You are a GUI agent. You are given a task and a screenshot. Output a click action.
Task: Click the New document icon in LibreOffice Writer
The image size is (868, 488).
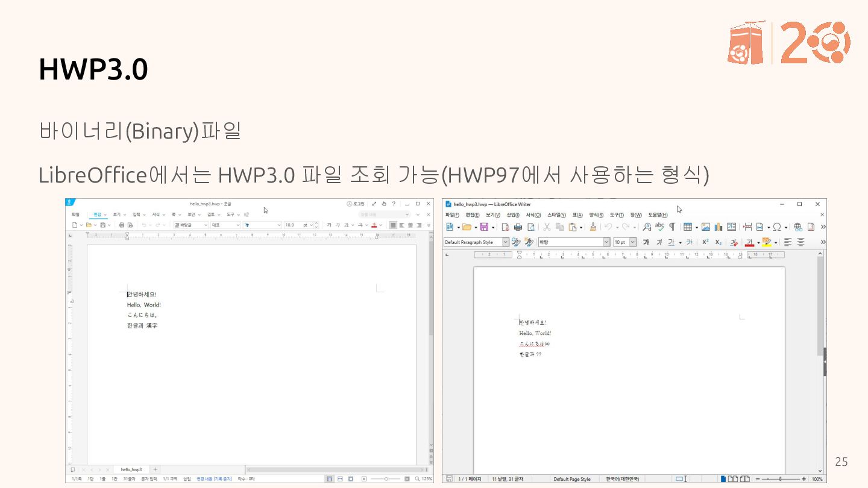point(450,227)
